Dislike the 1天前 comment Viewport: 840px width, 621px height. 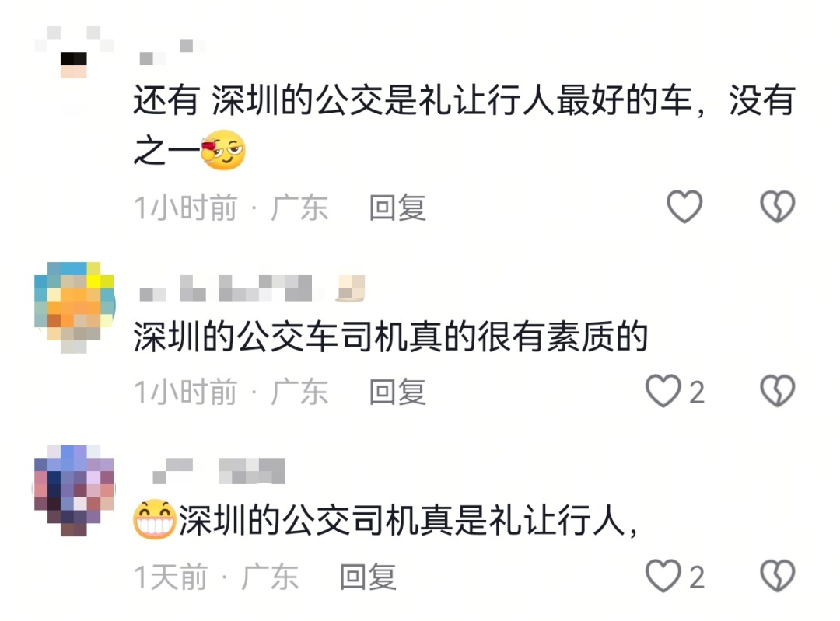[x=777, y=576]
